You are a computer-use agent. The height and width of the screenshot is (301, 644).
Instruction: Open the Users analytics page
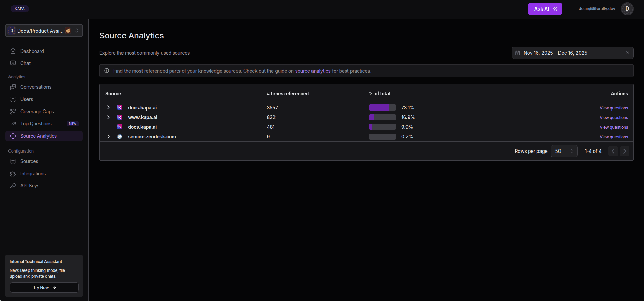[44, 99]
